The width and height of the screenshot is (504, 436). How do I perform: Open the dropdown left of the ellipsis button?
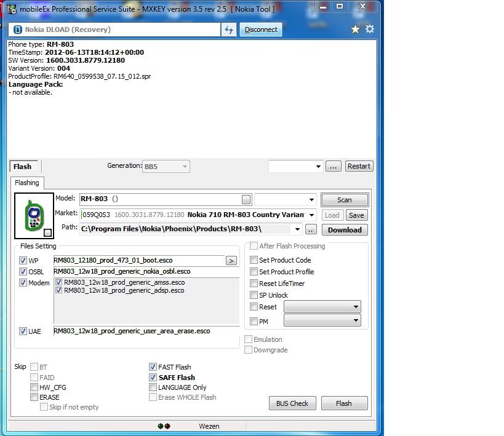pyautogui.click(x=295, y=167)
